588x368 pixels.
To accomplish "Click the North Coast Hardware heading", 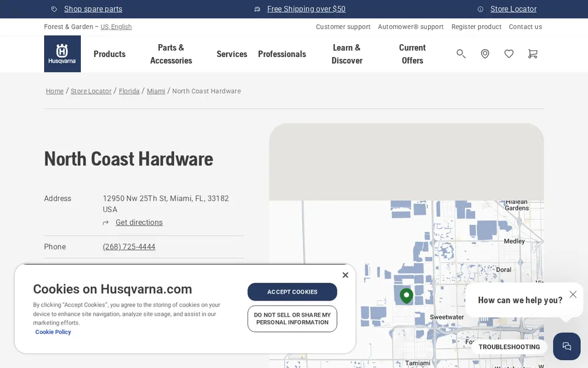I will click(129, 159).
